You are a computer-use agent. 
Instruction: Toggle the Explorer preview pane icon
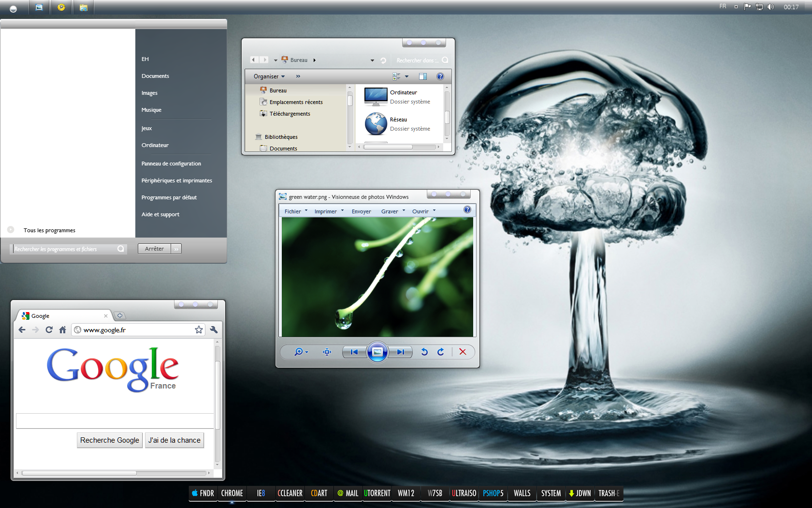click(423, 76)
